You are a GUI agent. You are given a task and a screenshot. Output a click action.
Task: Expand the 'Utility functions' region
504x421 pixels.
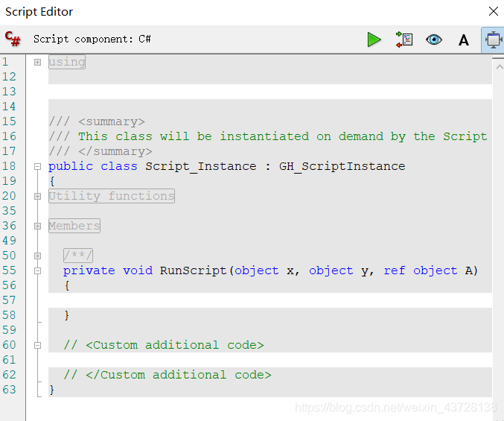[x=38, y=196]
